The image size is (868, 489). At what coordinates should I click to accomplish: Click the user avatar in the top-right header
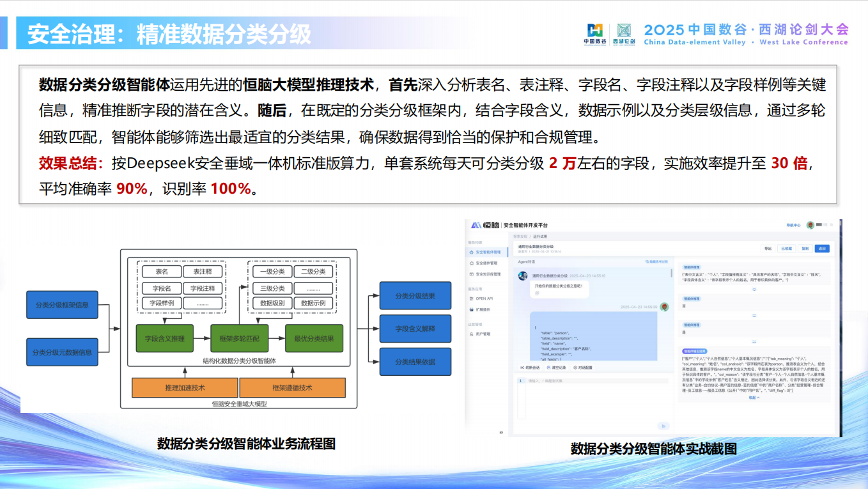pyautogui.click(x=810, y=225)
